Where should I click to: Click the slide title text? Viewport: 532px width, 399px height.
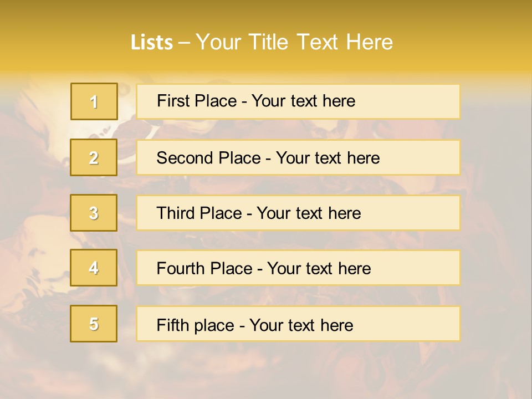pyautogui.click(x=262, y=42)
